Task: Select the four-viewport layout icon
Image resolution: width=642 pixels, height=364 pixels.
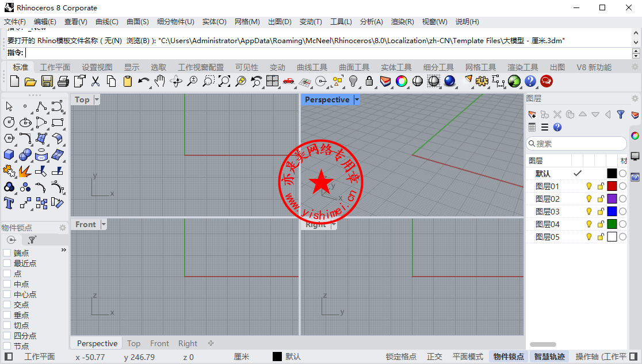Action: [x=272, y=82]
